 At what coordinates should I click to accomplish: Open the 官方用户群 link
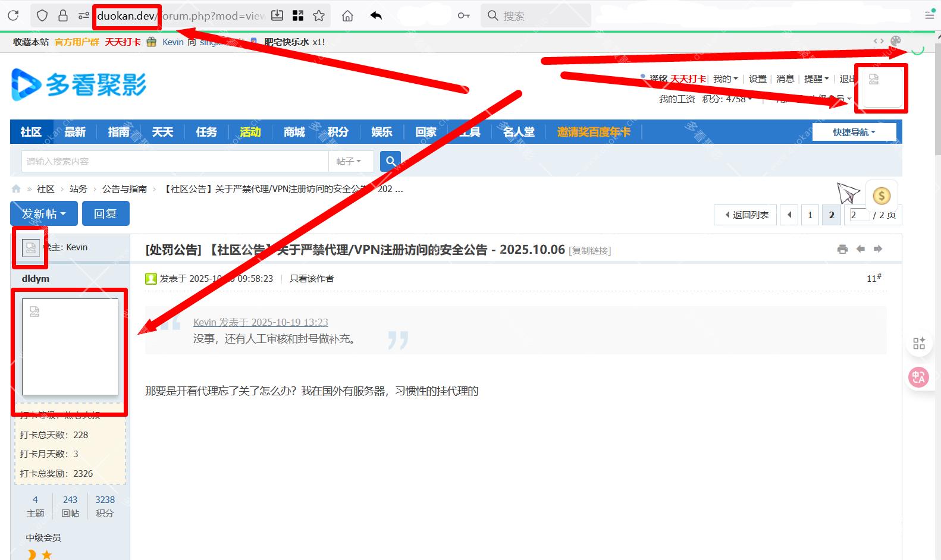[77, 42]
